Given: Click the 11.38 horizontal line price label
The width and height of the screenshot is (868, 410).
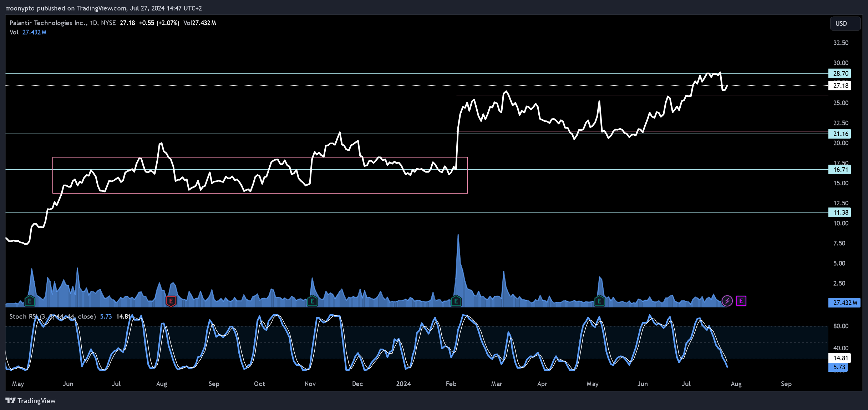Looking at the screenshot, I should (x=839, y=212).
